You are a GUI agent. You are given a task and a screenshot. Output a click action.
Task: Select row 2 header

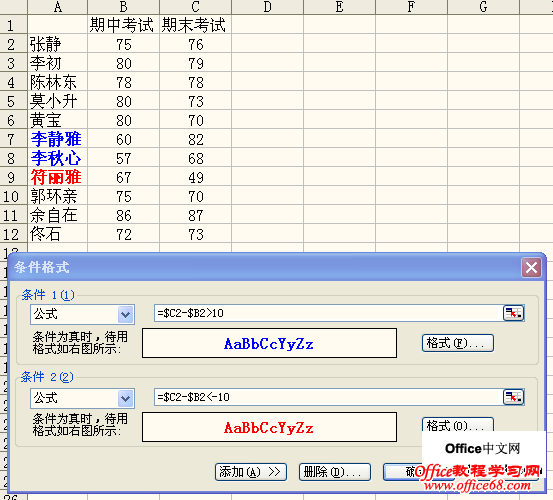pyautogui.click(x=13, y=44)
